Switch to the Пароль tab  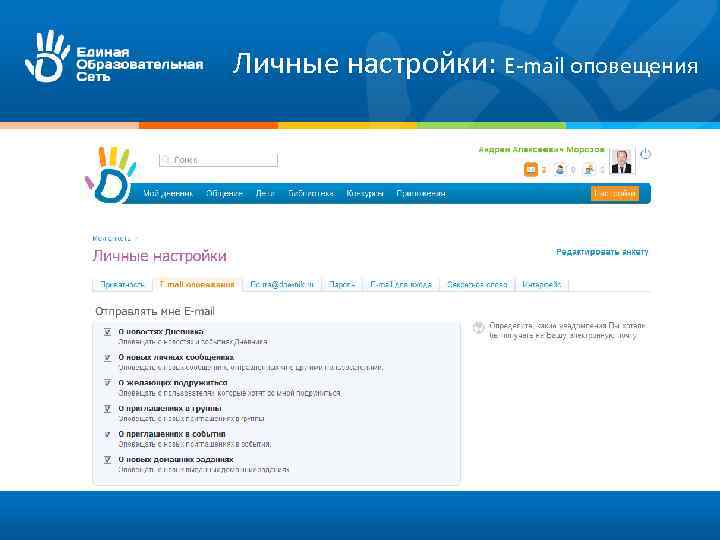pyautogui.click(x=342, y=285)
